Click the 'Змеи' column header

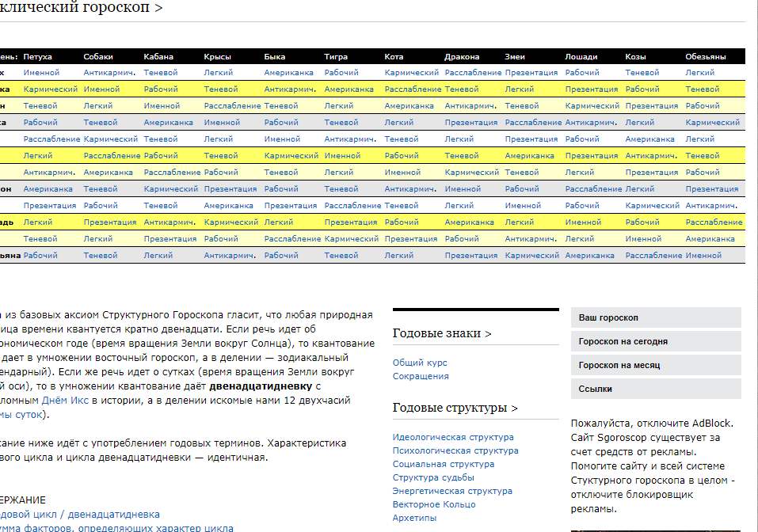pos(515,56)
